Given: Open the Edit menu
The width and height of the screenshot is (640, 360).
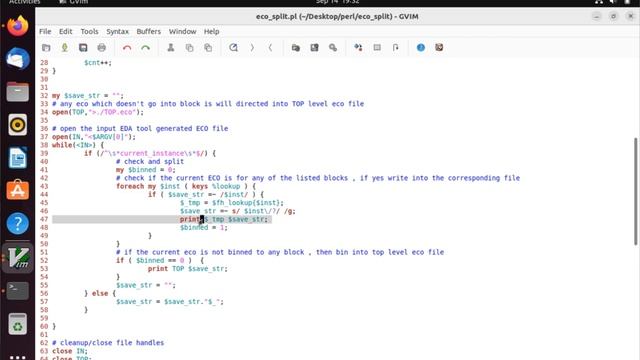Looking at the screenshot, I should 65,31.
